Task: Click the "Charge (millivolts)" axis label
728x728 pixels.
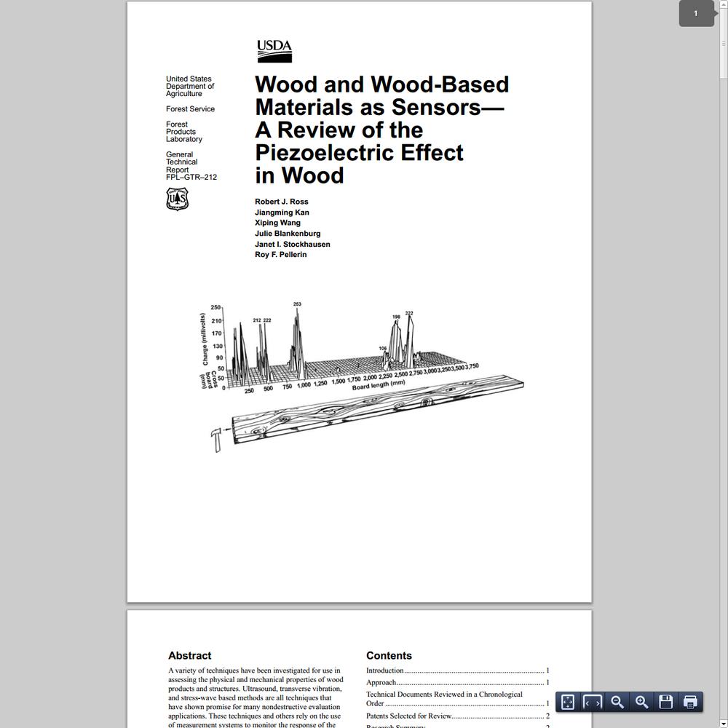Action: pyautogui.click(x=205, y=339)
